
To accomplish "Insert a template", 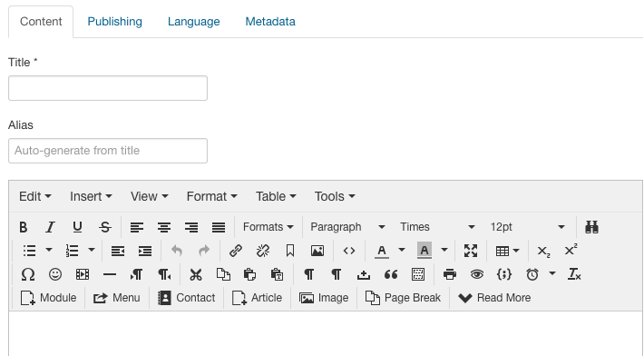I will point(418,274).
